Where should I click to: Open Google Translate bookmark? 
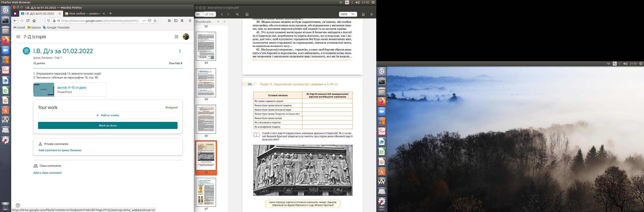pos(56,27)
